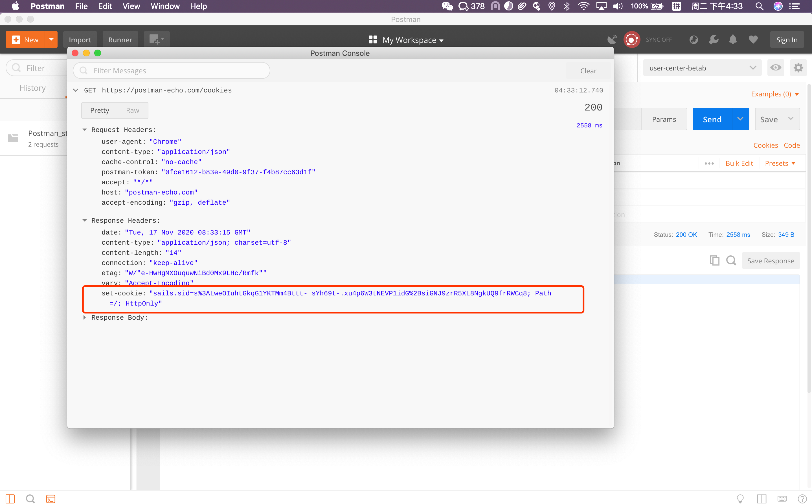This screenshot has height=504, width=812.
Task: Open the Help menu
Action: 199,6
